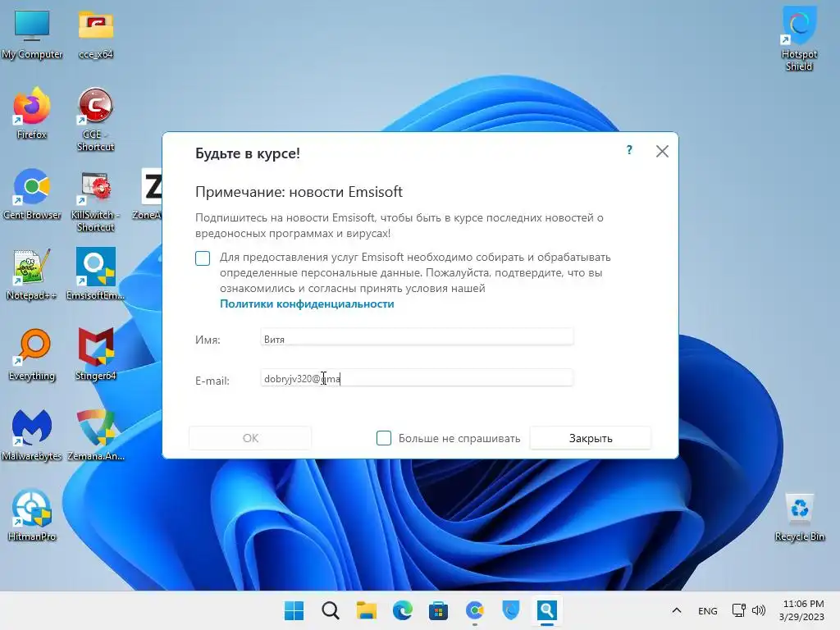Image resolution: width=840 pixels, height=630 pixels.
Task: Open the volume tray icon
Action: 758,610
